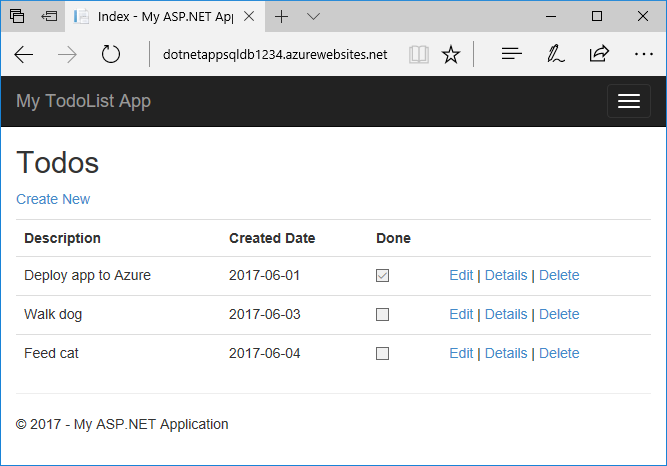Mark Feed cat as done
Image resolution: width=667 pixels, height=466 pixels.
(x=382, y=353)
